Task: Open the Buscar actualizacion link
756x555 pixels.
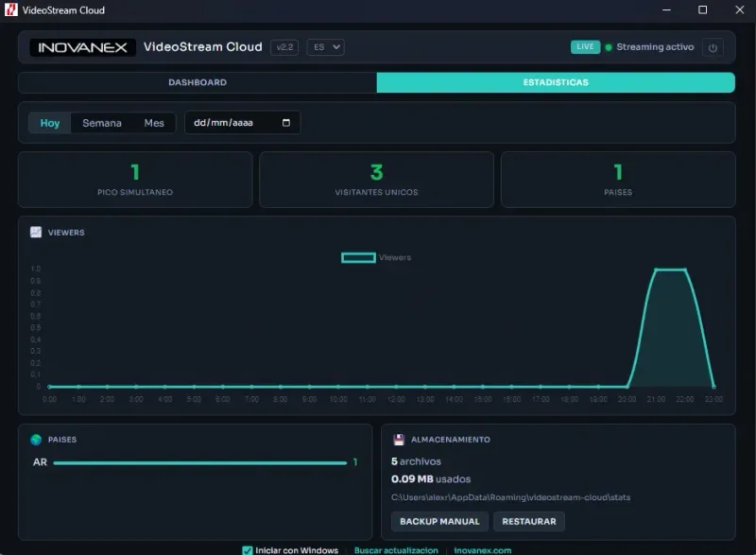Action: (x=396, y=550)
